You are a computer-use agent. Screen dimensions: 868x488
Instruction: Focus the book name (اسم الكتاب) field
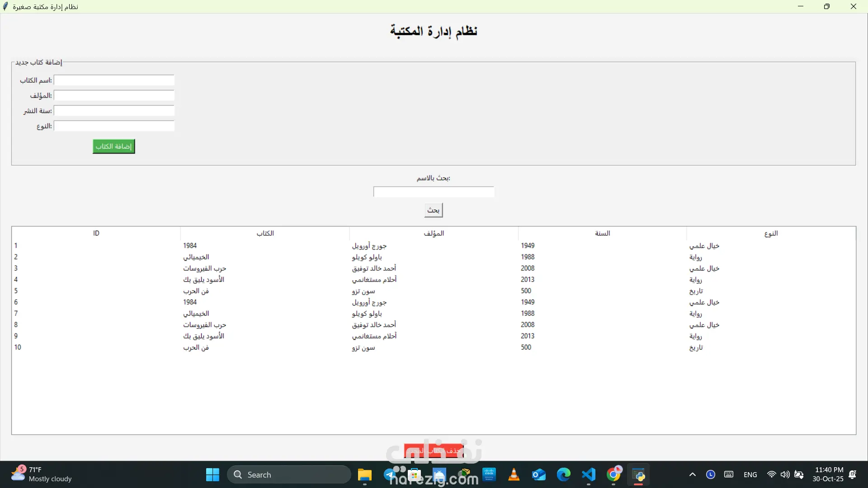[114, 80]
